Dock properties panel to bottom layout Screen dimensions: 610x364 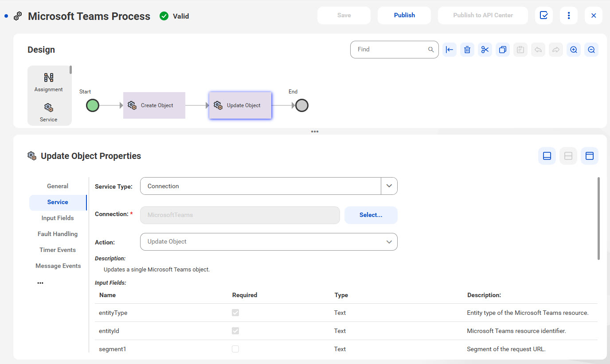pos(547,156)
